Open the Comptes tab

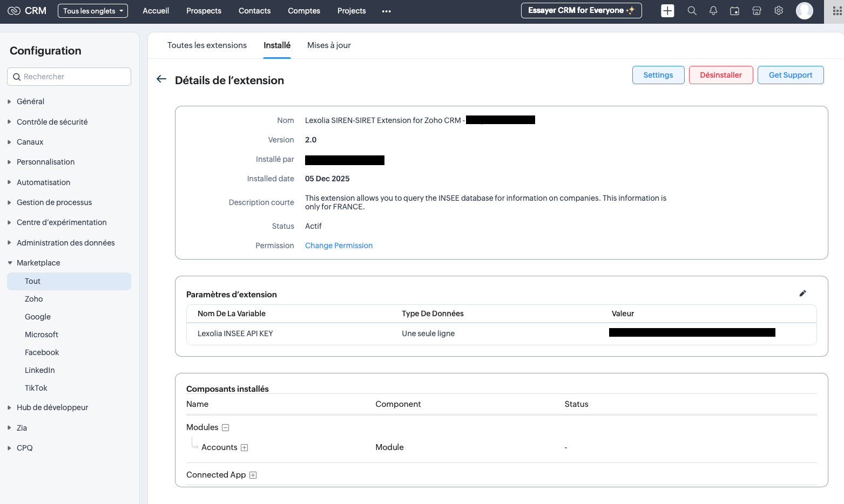click(304, 11)
